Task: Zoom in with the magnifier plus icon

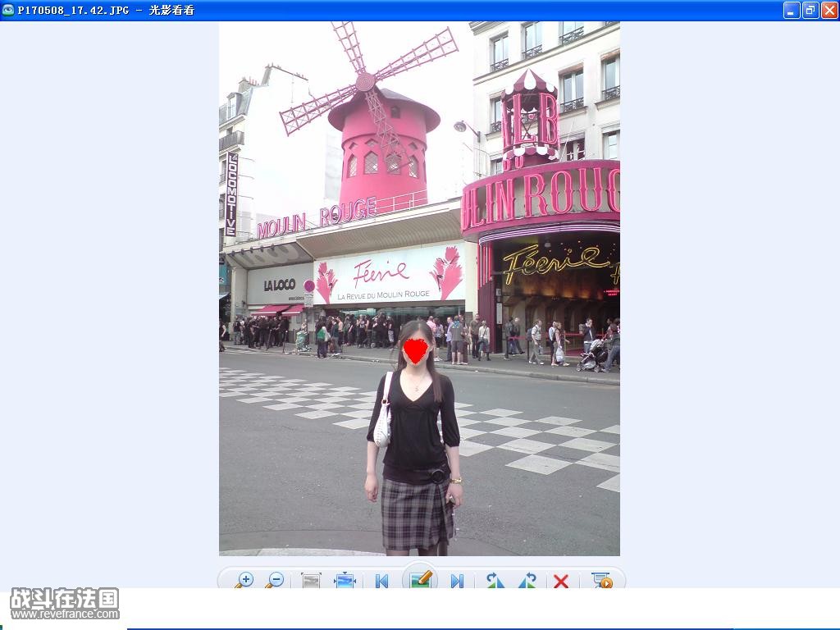Action: [x=244, y=580]
